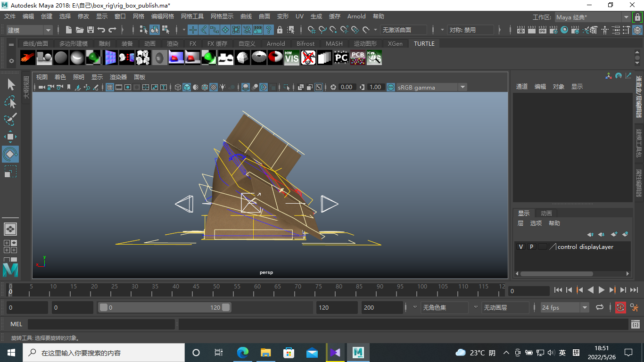Click the orange hand TURTLE shelf icon
Screen dimensions: 644x362
click(28, 58)
